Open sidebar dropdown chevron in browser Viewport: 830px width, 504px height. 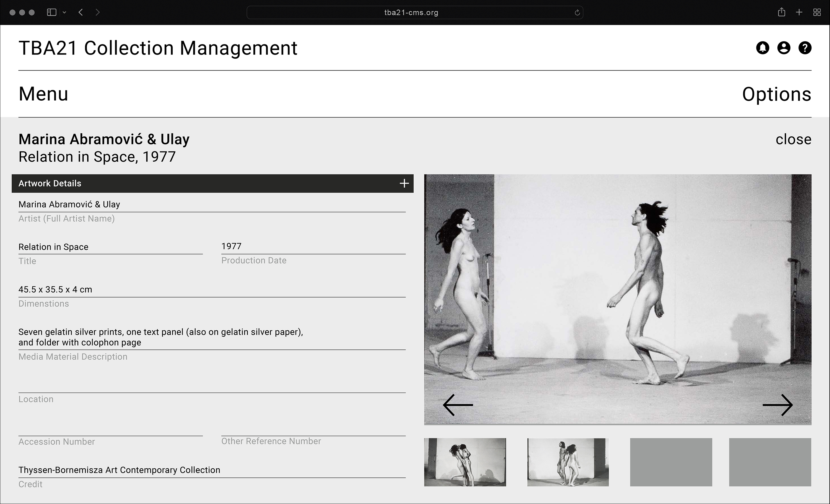pyautogui.click(x=64, y=12)
